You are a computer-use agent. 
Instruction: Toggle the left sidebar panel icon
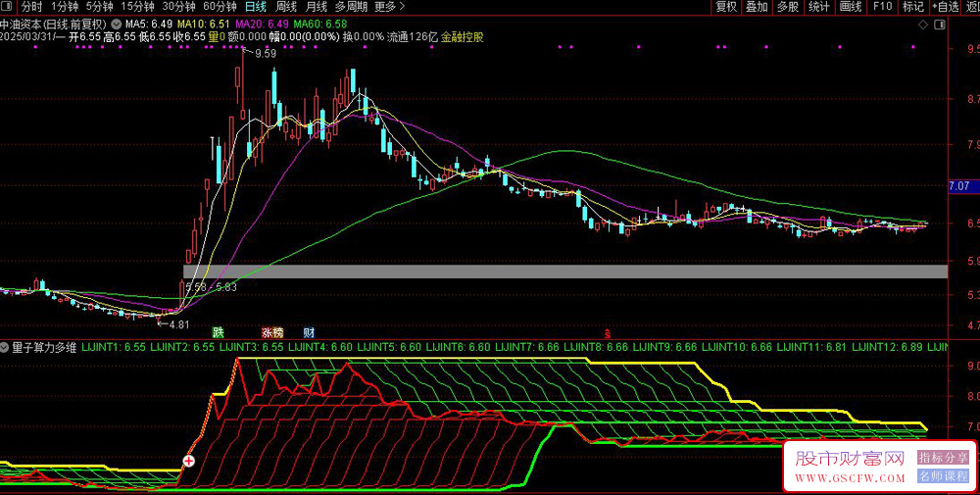pyautogui.click(x=6, y=7)
